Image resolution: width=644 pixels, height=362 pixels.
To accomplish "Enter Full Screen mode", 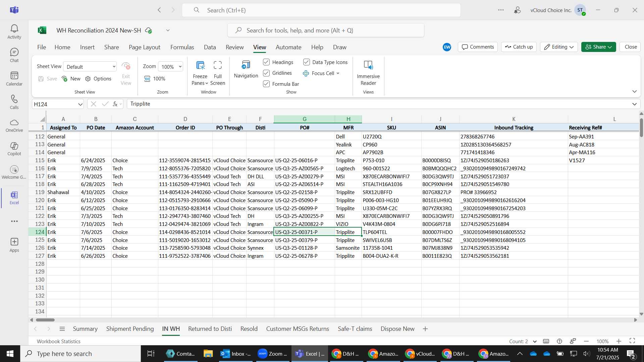I will point(218,73).
